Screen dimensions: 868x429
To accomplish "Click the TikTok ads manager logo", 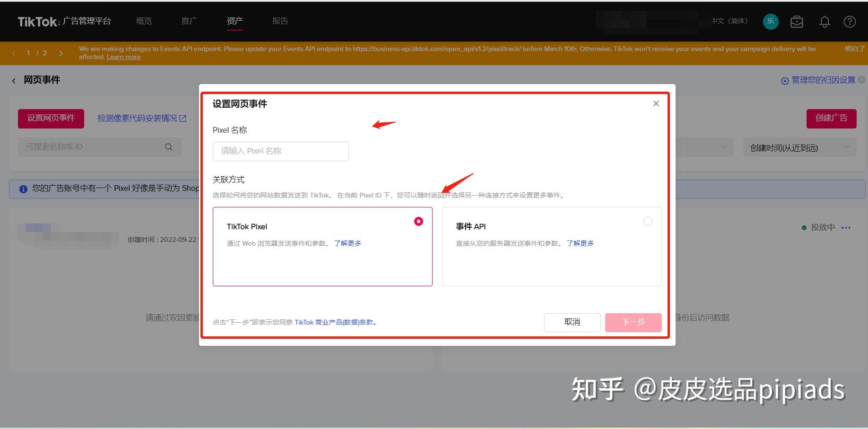I will 64,21.
